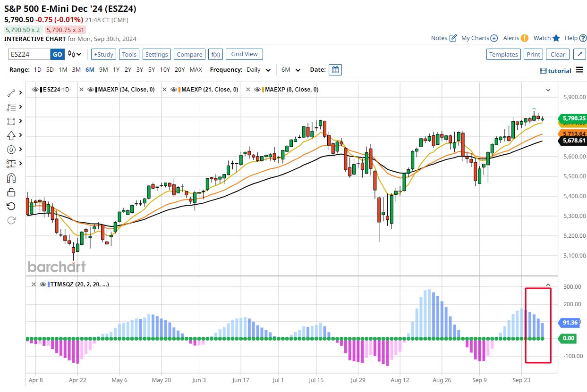Remove the MAEXP (21, Close, 0) study

coord(165,89)
